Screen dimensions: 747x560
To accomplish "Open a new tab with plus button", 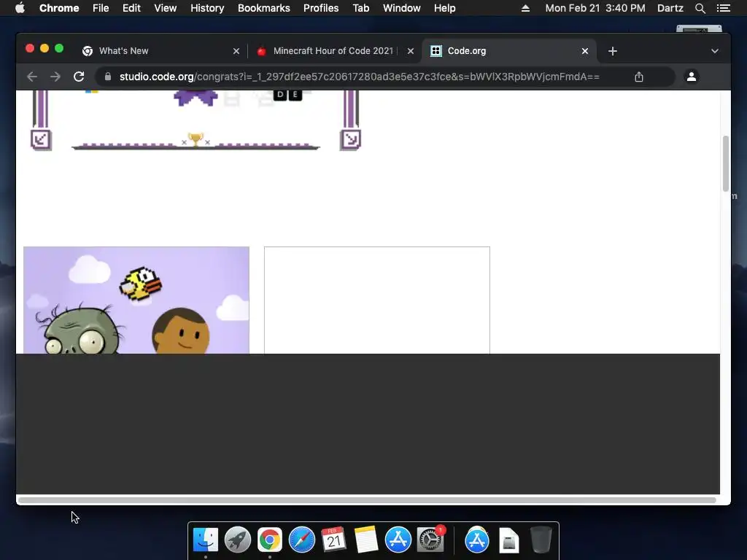I will pos(613,51).
